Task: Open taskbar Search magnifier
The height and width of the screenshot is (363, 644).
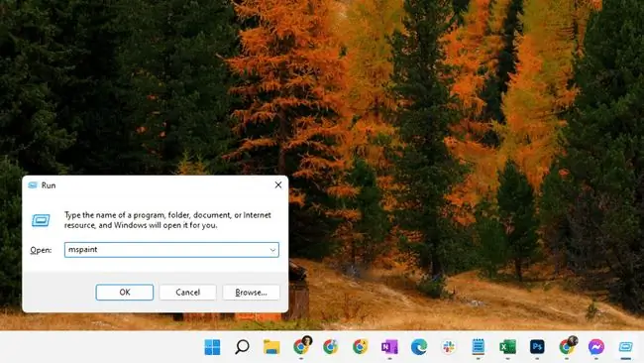Action: coord(242,347)
